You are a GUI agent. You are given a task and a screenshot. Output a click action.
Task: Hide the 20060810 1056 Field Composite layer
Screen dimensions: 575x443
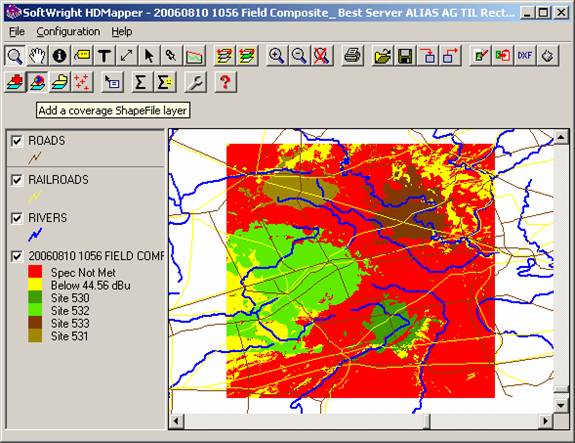(x=17, y=256)
